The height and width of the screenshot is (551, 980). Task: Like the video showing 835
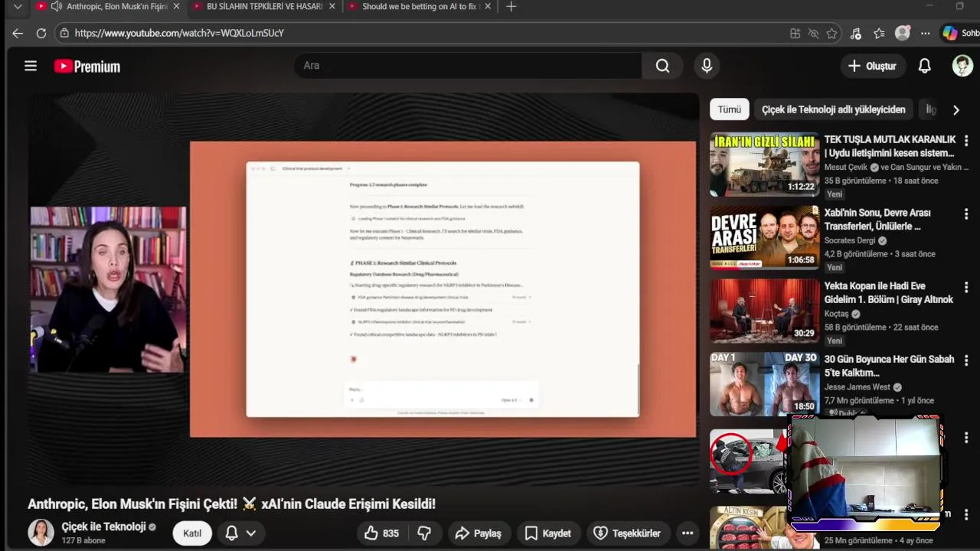[x=382, y=533]
